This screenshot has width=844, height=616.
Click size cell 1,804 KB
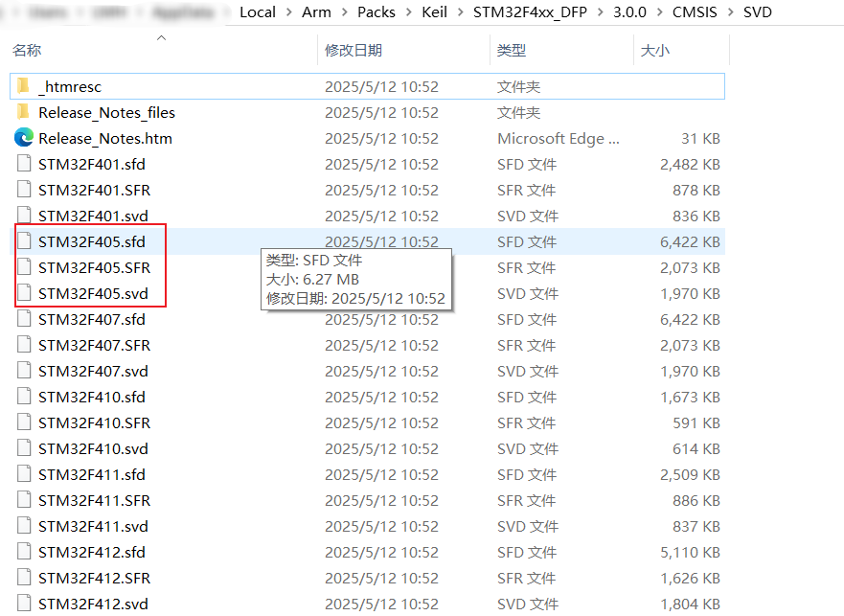[x=690, y=604]
